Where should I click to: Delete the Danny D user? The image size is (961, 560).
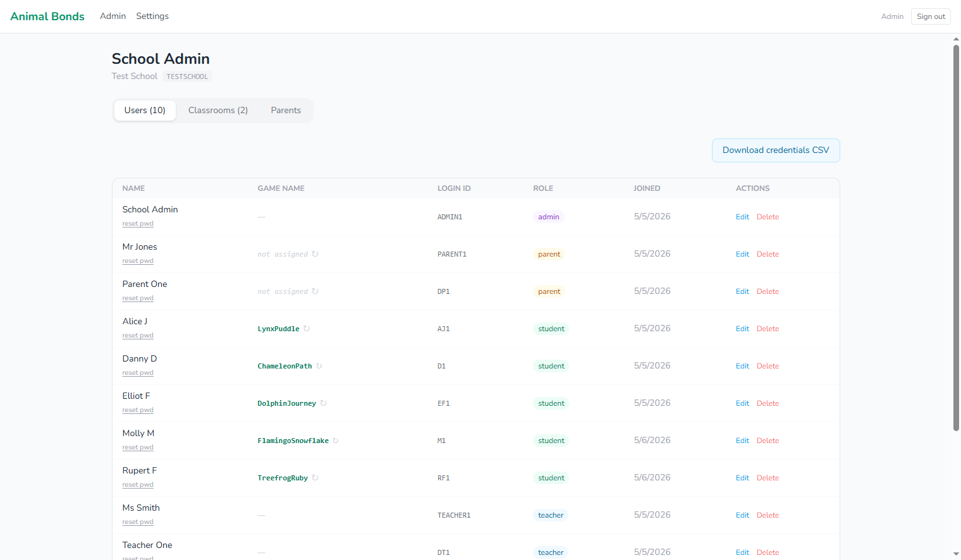(x=768, y=366)
